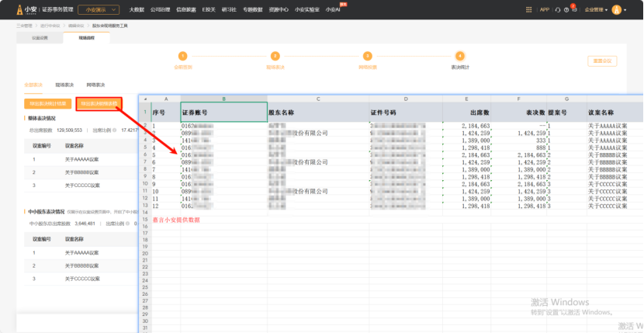Open the 小安AI menu item
Viewport: 644px width, 333px height.
[x=333, y=9]
